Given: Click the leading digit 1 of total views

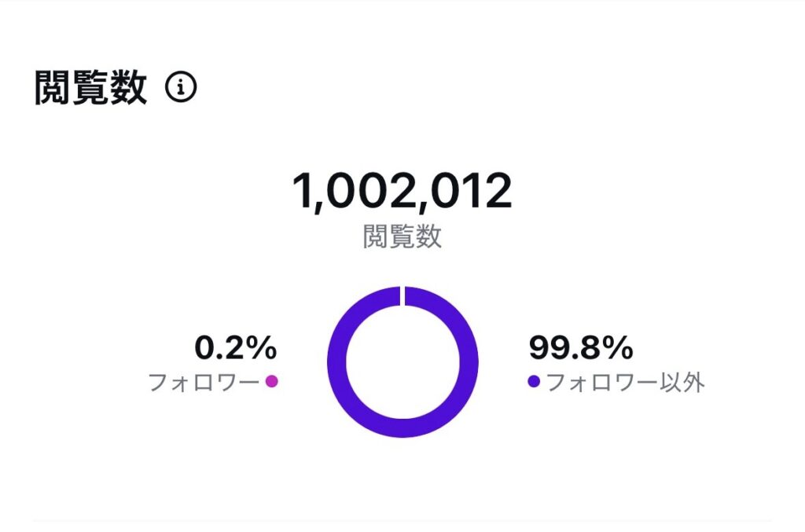Looking at the screenshot, I should tap(302, 190).
